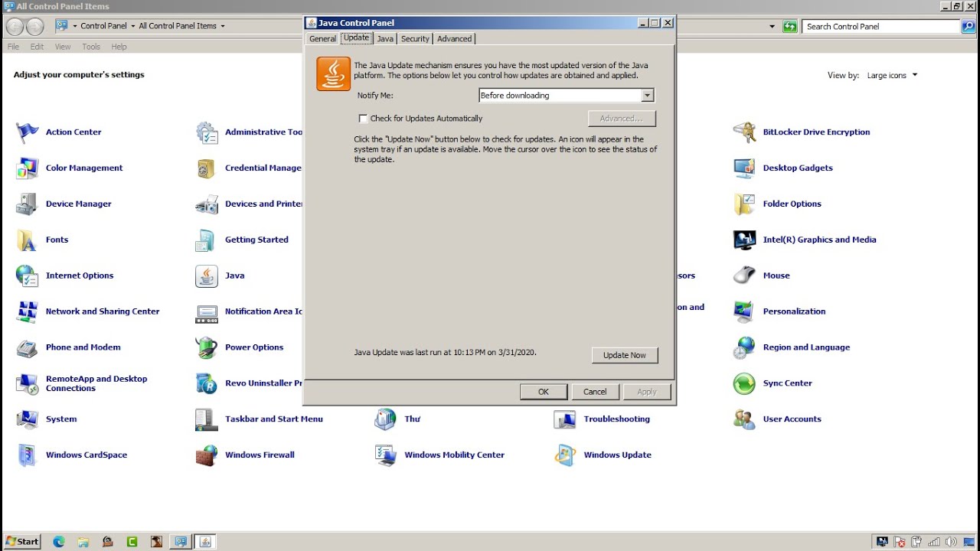
Task: Open Sync Center green icon
Action: [x=744, y=384]
